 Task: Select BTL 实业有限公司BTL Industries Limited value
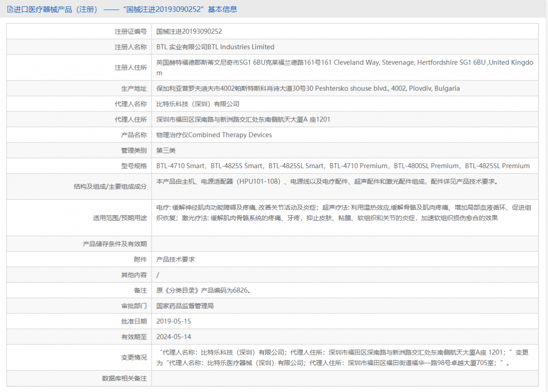[x=215, y=47]
